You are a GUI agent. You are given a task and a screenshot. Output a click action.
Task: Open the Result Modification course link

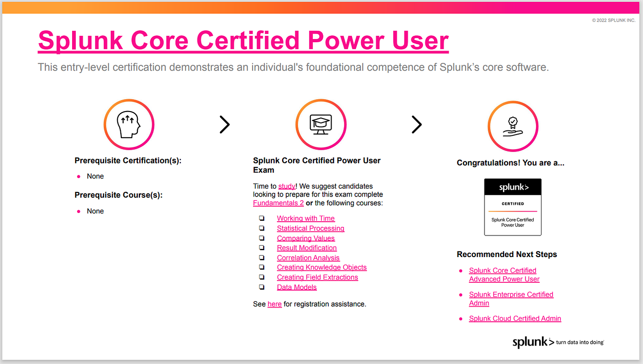click(307, 248)
